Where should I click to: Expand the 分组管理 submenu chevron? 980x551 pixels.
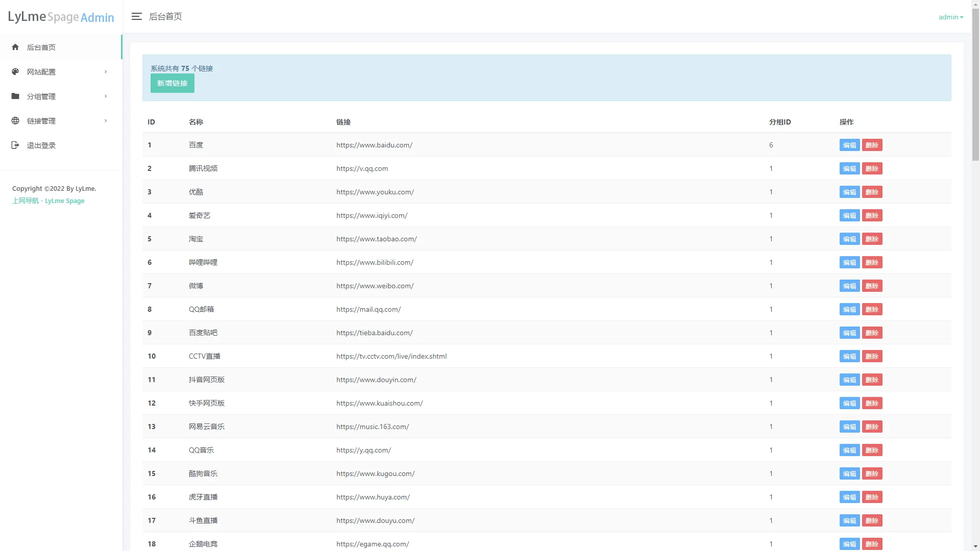coord(106,96)
